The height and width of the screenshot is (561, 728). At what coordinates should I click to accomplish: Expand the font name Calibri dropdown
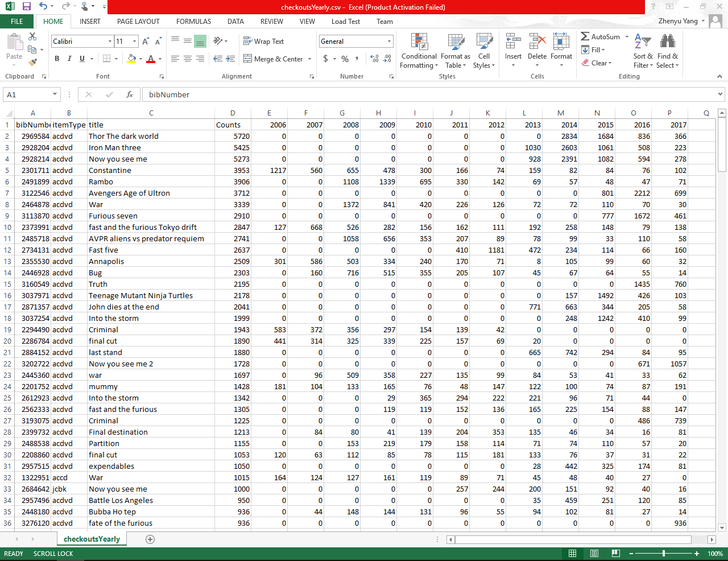110,42
